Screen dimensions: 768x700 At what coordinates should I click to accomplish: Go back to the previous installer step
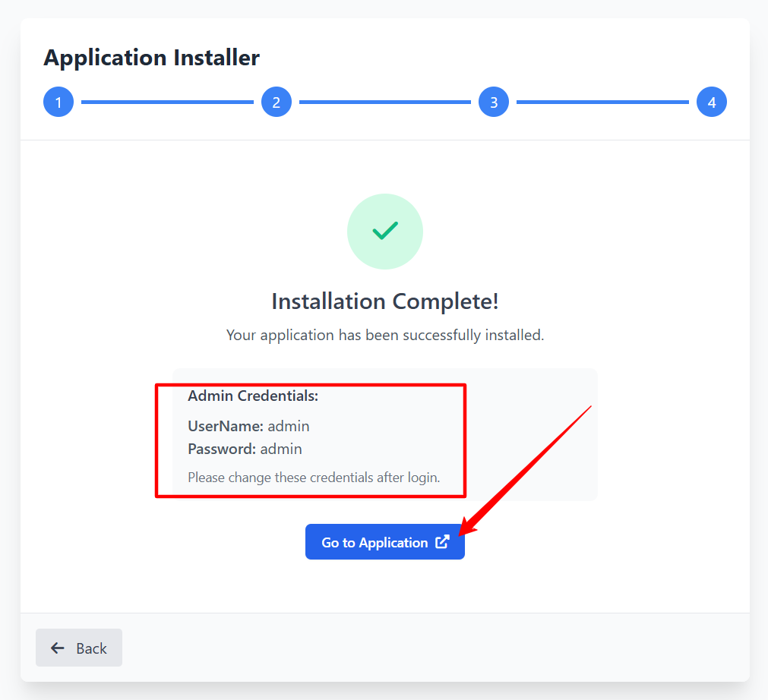(x=78, y=648)
